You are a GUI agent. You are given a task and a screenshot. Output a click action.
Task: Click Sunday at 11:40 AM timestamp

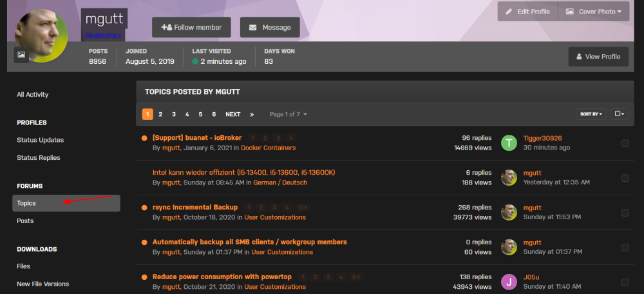coord(552,287)
